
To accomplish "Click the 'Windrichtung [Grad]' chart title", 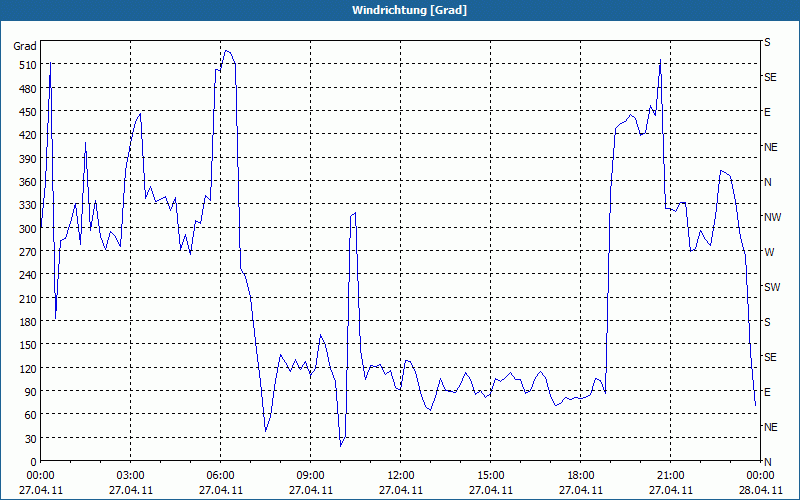I will (x=409, y=10).
